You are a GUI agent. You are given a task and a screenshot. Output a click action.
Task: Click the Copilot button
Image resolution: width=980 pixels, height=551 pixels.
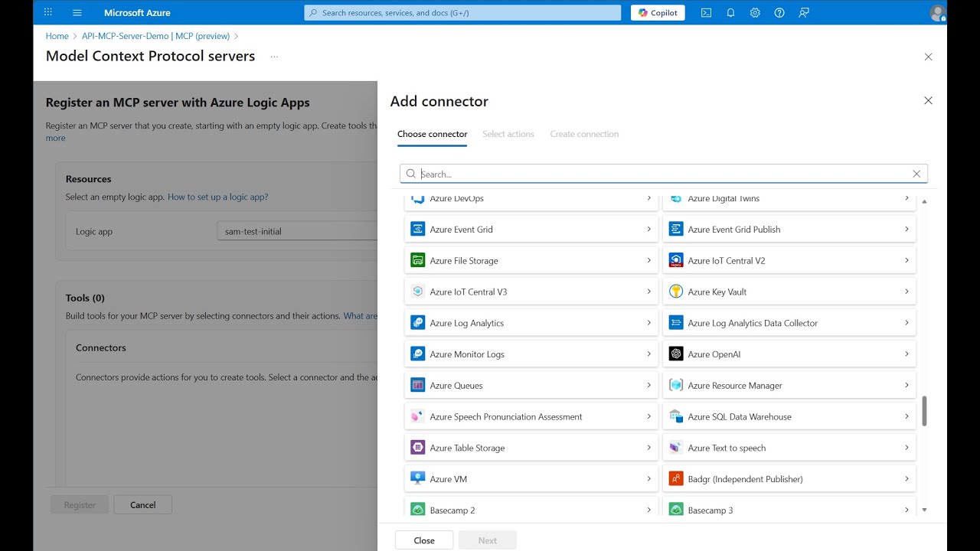(658, 12)
